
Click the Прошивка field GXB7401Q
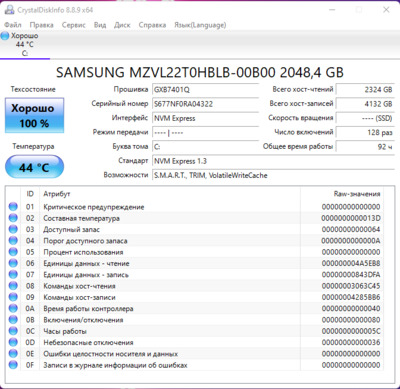coord(205,89)
